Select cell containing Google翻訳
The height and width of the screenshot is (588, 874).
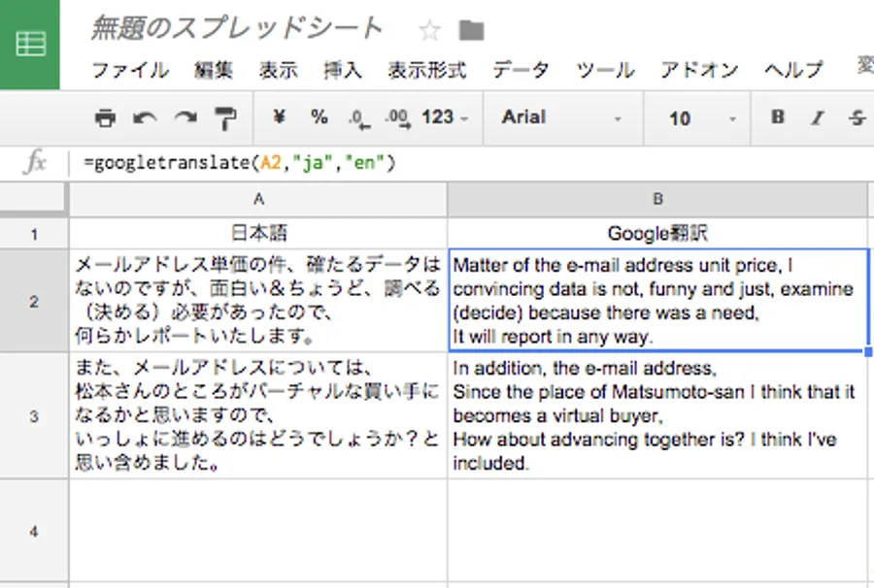click(x=657, y=233)
